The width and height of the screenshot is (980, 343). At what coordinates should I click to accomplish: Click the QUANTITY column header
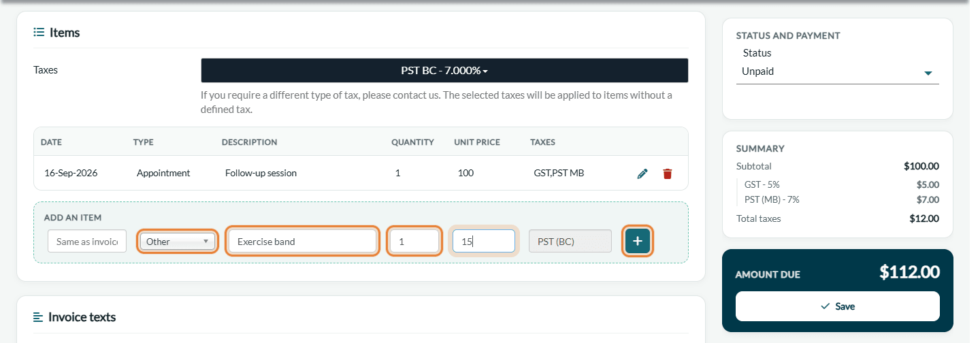412,142
